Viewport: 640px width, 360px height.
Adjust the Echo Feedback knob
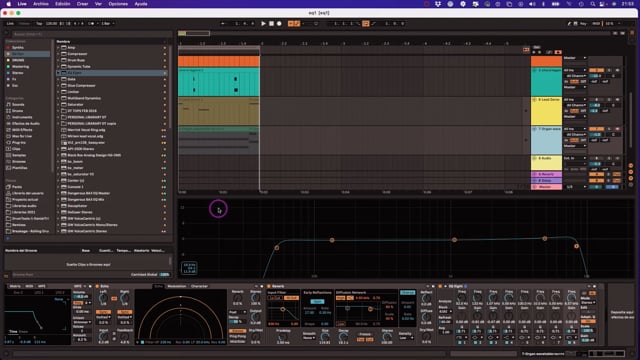click(125, 337)
